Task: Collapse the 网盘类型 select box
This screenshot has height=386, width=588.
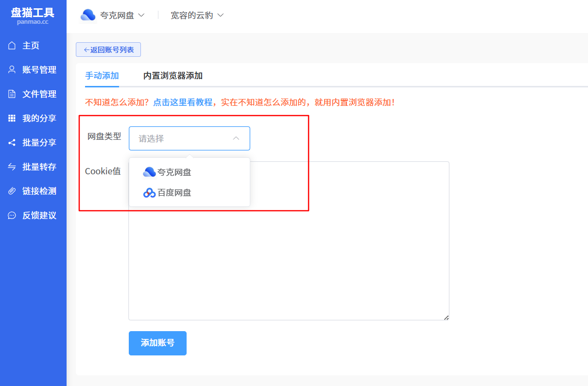Action: point(189,138)
